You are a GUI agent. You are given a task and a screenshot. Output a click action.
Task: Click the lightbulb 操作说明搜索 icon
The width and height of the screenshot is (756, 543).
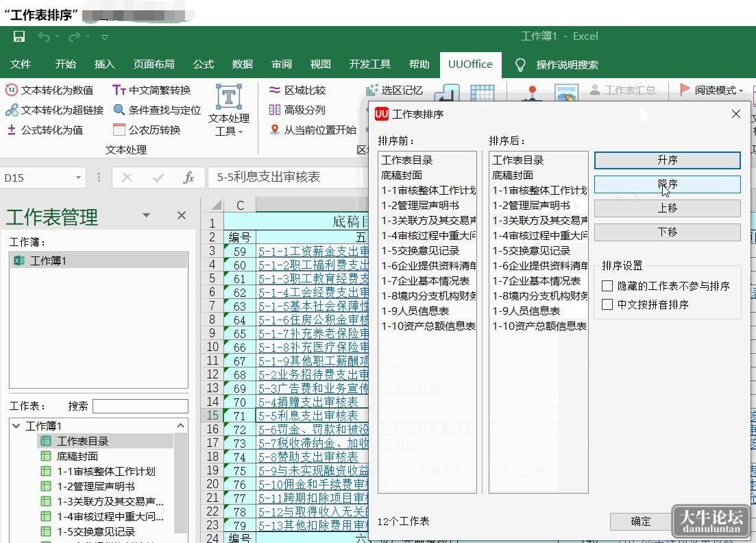pos(520,64)
